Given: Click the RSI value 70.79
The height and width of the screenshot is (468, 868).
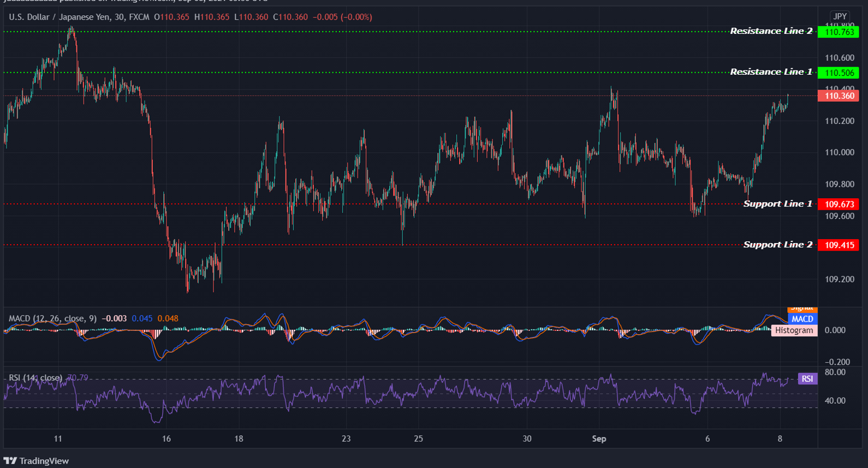Looking at the screenshot, I should click(78, 378).
